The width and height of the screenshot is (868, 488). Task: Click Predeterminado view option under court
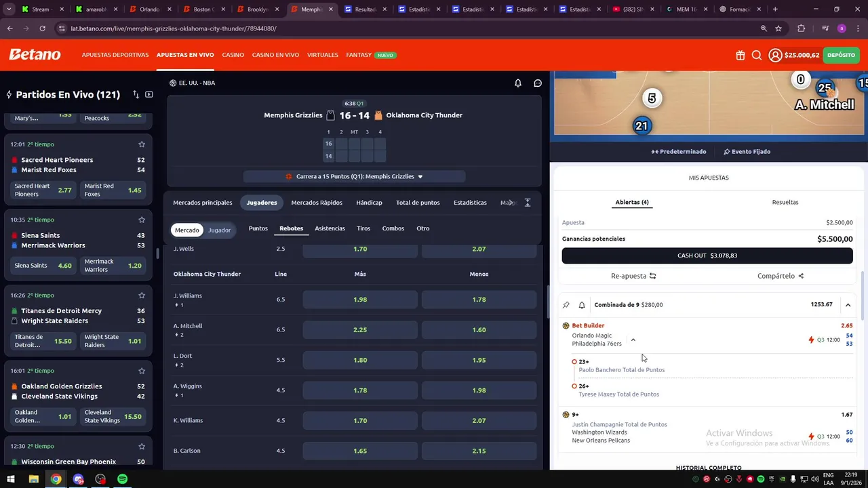pos(679,152)
